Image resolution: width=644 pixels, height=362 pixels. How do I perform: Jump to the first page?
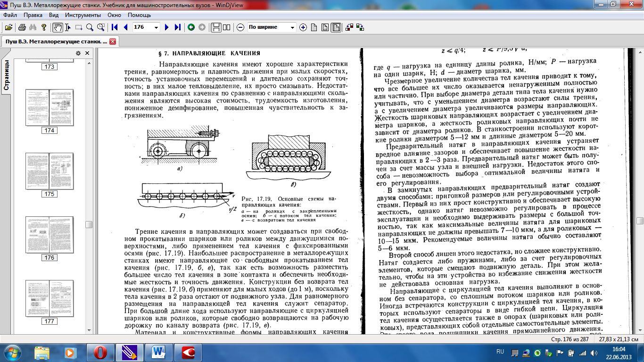point(115,27)
